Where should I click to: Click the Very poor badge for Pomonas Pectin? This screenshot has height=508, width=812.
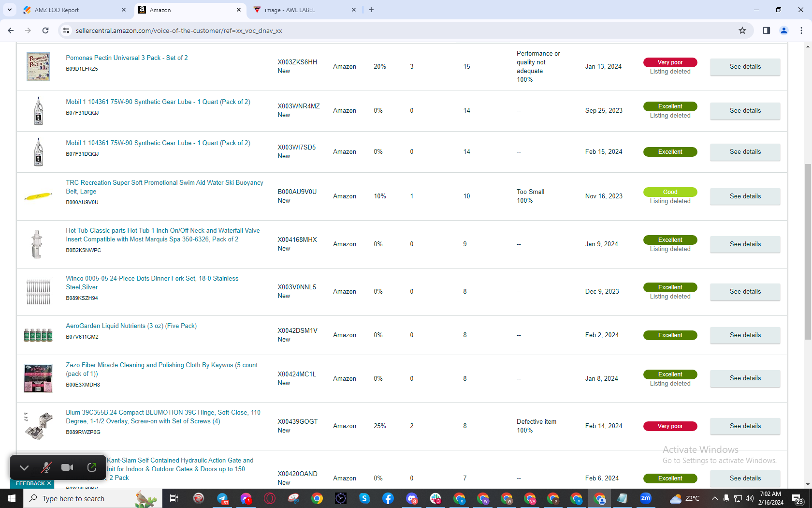click(x=670, y=62)
